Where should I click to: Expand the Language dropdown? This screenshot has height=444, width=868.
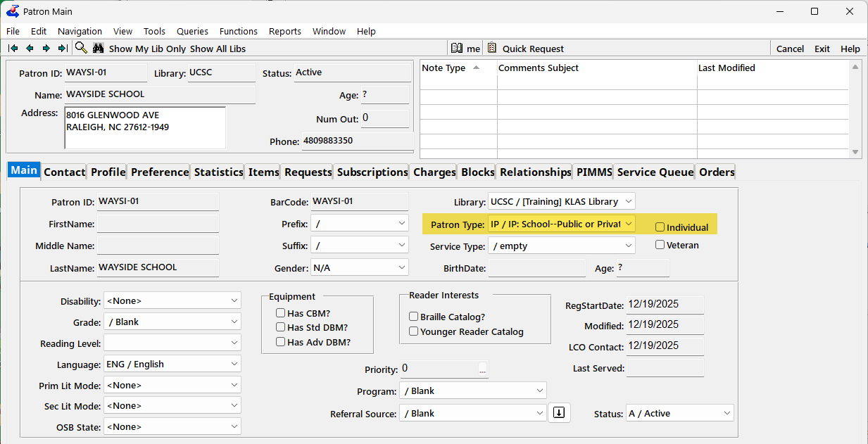tap(234, 364)
